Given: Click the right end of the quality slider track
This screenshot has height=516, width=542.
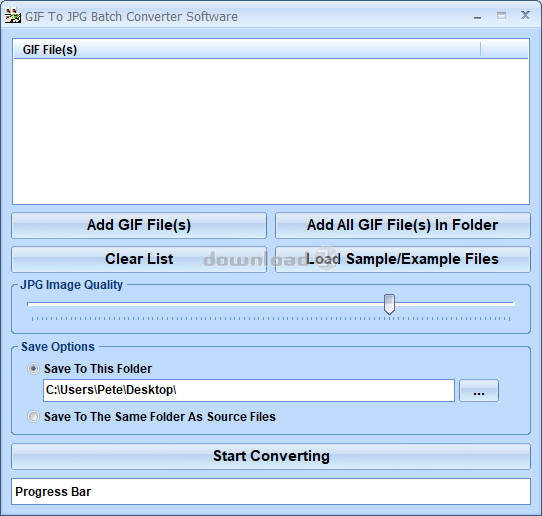Looking at the screenshot, I should click(513, 304).
